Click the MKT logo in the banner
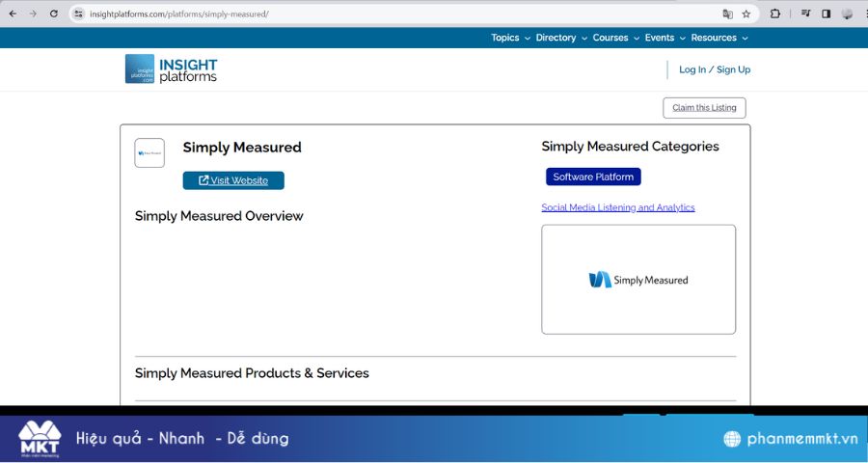The height and width of the screenshot is (463, 868). click(x=40, y=439)
